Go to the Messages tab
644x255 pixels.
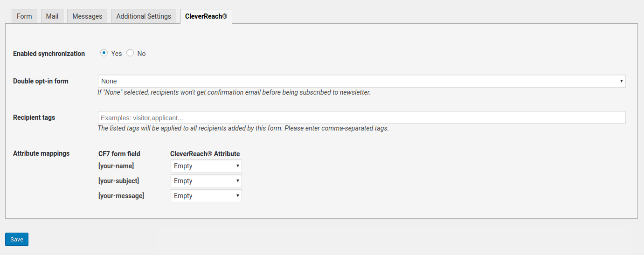87,16
